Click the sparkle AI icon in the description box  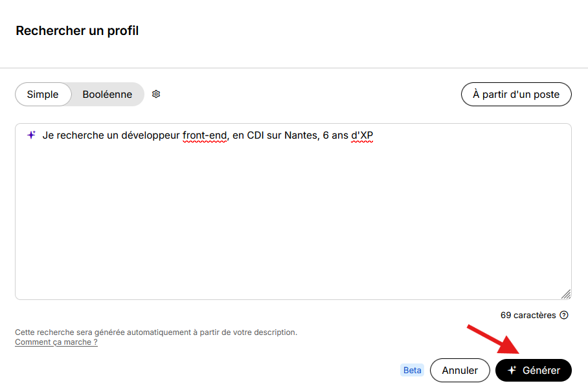tap(32, 135)
